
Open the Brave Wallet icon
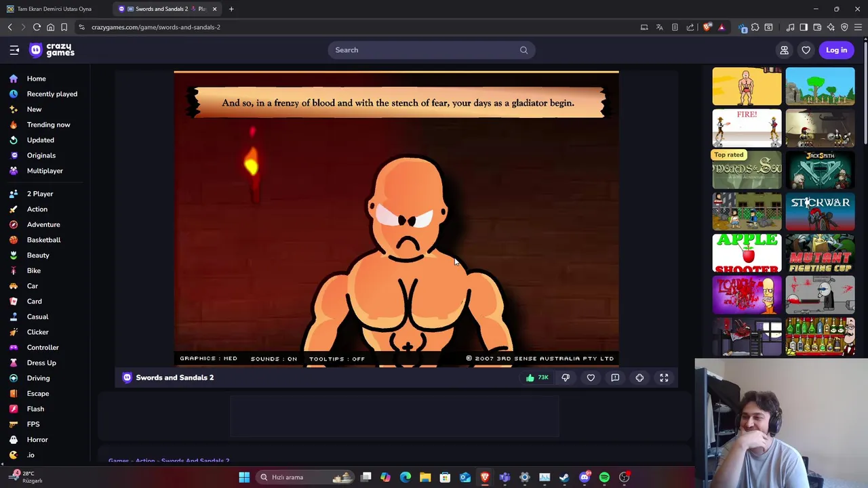[x=817, y=27]
